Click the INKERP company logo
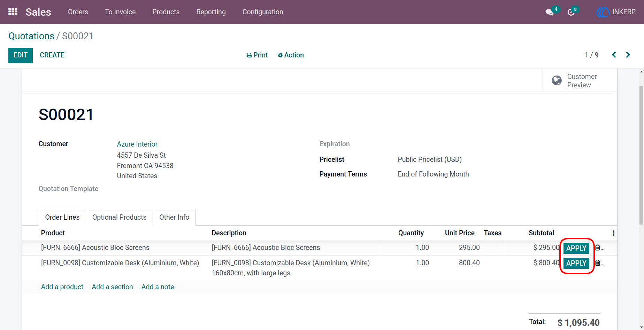The width and height of the screenshot is (644, 330). point(602,12)
